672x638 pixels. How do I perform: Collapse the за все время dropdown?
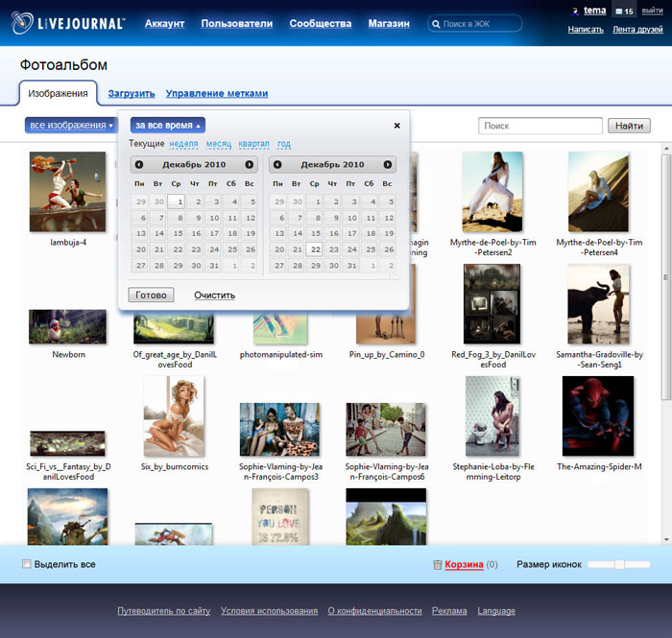point(168,126)
